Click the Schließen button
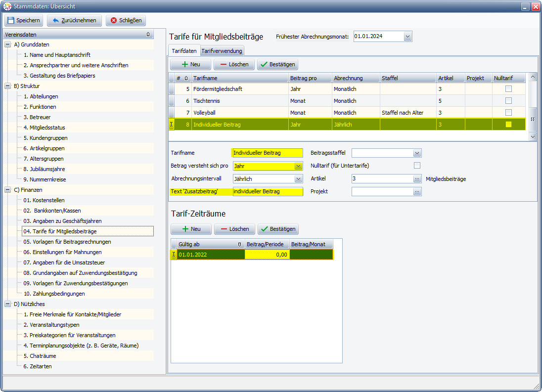 [126, 20]
